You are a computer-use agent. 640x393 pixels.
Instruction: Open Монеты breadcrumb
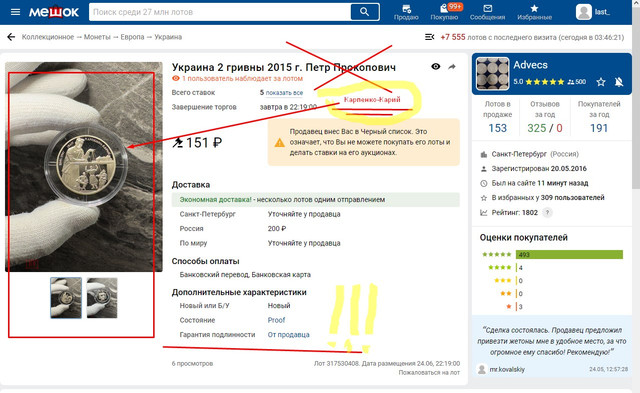[97, 37]
